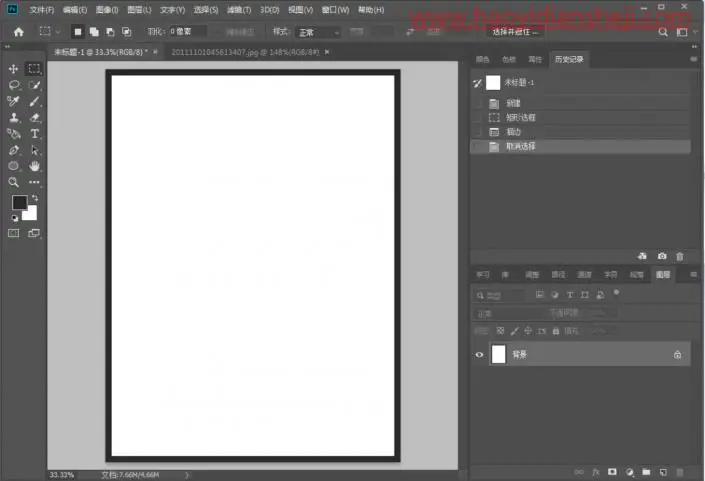Choose Intersect with Selection mode button
Viewport: 705px width, 481px height.
(127, 31)
